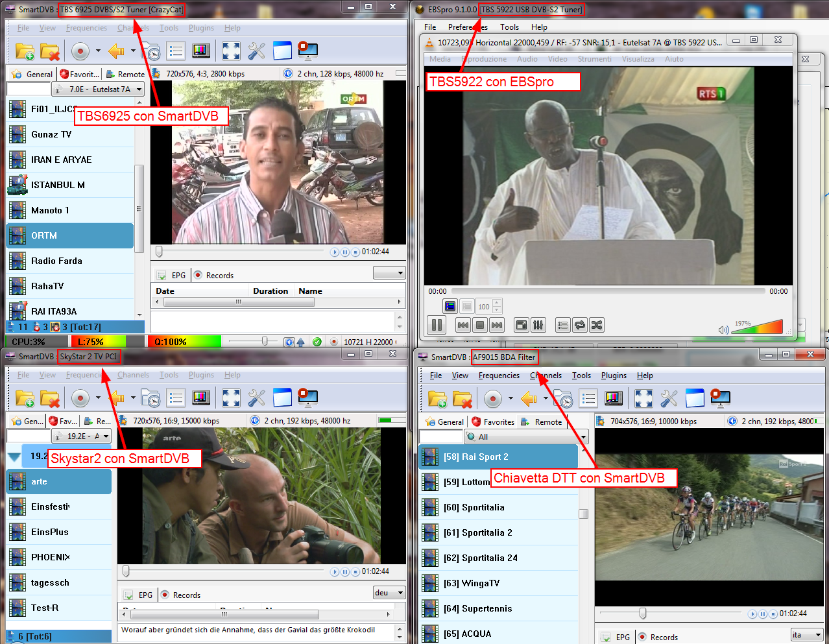Viewport: 829px width, 644px height.
Task: Switch to Favorites tab in AF9015 window
Action: click(493, 422)
